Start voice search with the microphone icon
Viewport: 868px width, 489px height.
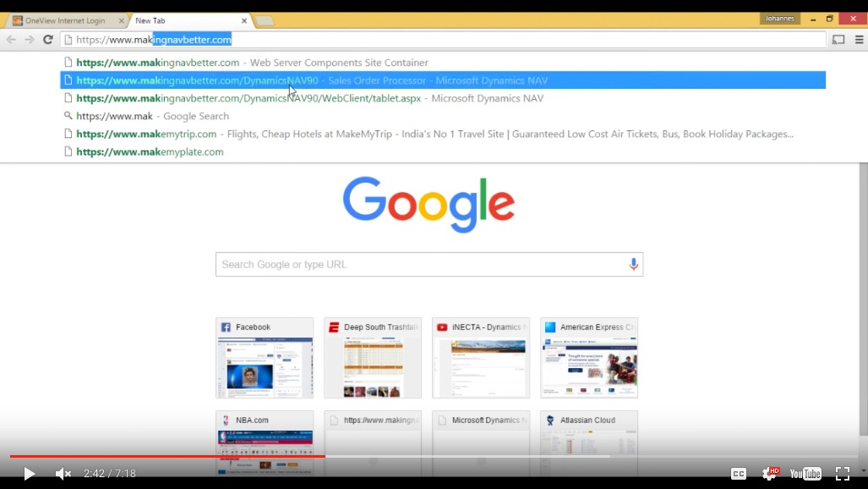point(633,265)
